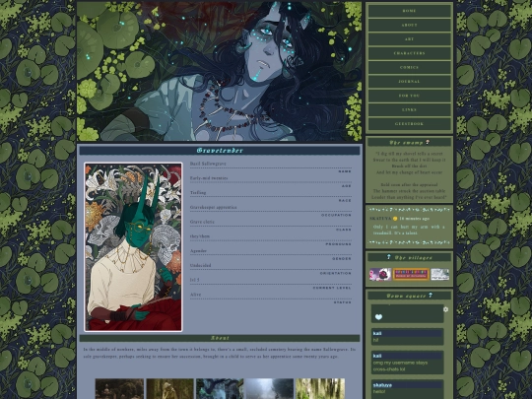Viewport: 532px width, 399px height.
Task: Open the Characters page in sidebar
Action: point(409,53)
